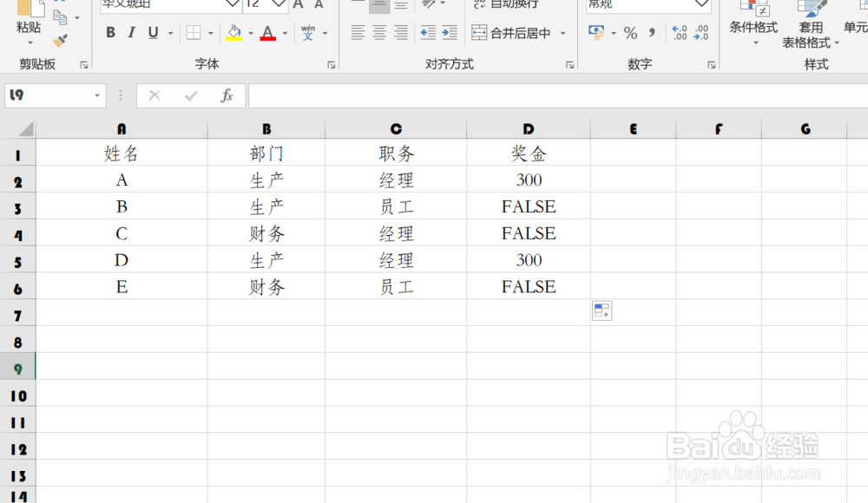This screenshot has width=868, height=503.
Task: Select cell D2 containing 300
Action: [529, 180]
